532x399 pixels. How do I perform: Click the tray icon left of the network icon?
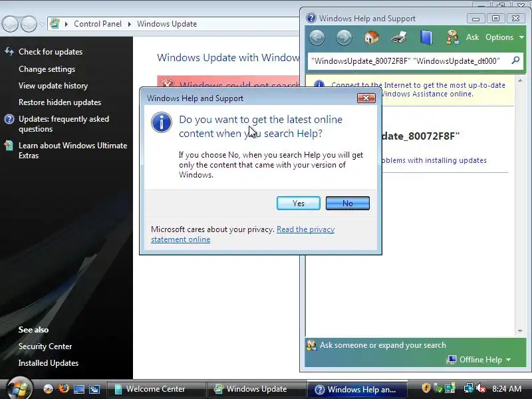[450, 388]
